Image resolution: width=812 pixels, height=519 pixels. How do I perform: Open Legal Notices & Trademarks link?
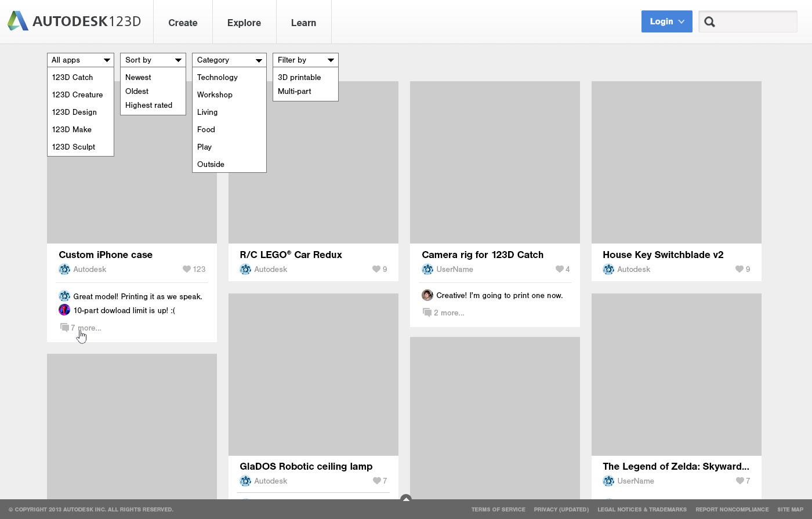[642, 510]
